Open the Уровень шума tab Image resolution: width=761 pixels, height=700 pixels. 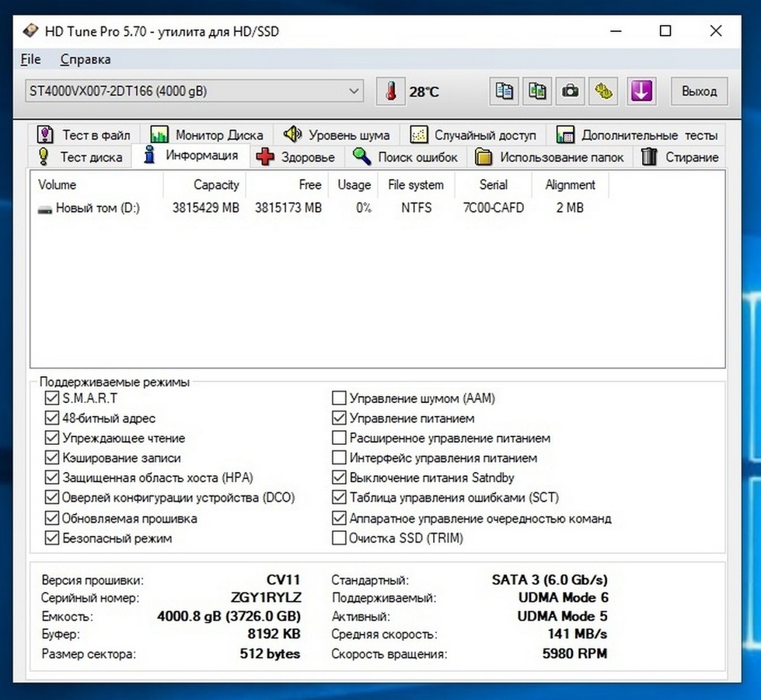pos(337,135)
